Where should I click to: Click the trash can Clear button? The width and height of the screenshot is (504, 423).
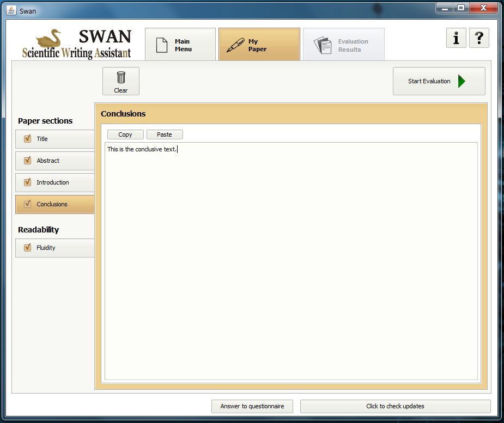(121, 81)
